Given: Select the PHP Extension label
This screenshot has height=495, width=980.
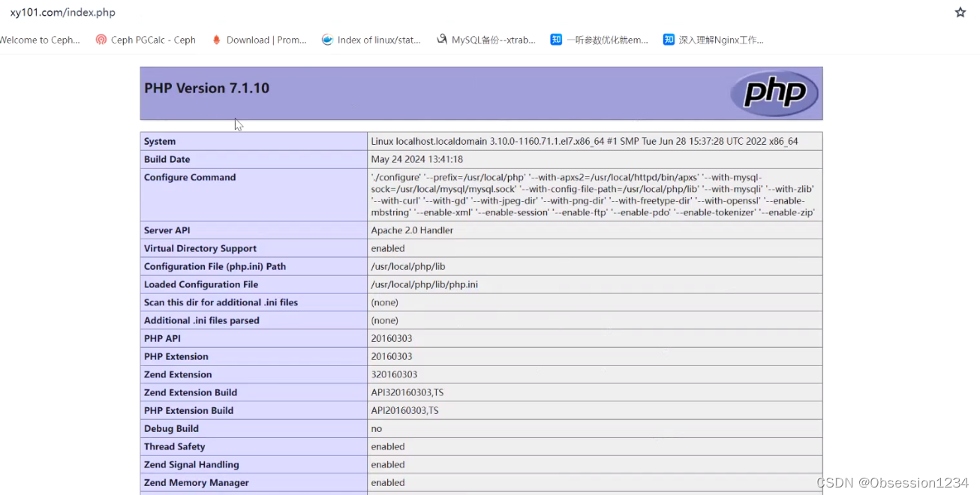Looking at the screenshot, I should [x=176, y=356].
